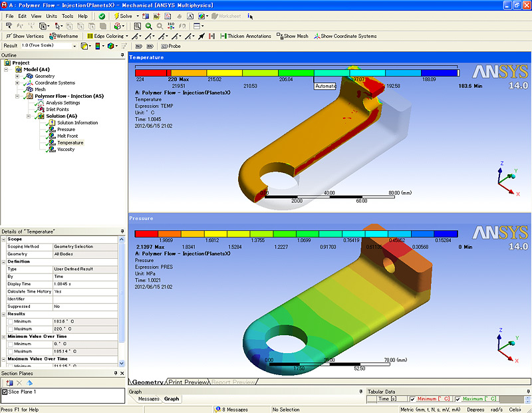Screen dimensions: 532x413
Task: Toggle Show Mesh
Action: click(x=293, y=36)
